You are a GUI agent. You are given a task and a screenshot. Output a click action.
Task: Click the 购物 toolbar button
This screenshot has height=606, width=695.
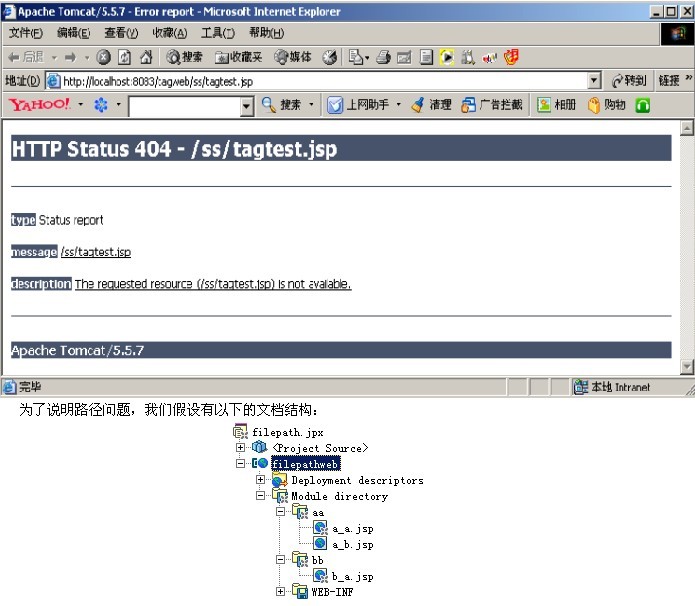[x=606, y=105]
